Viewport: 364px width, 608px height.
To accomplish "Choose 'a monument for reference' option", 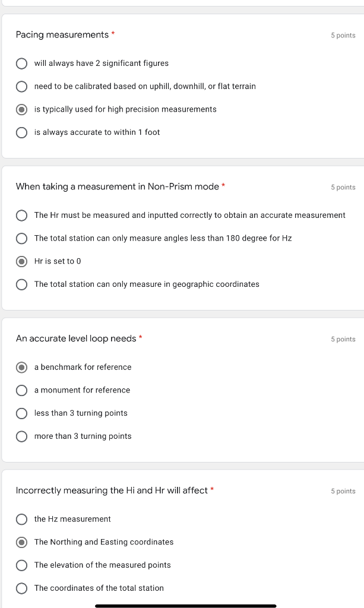I will click(21, 390).
